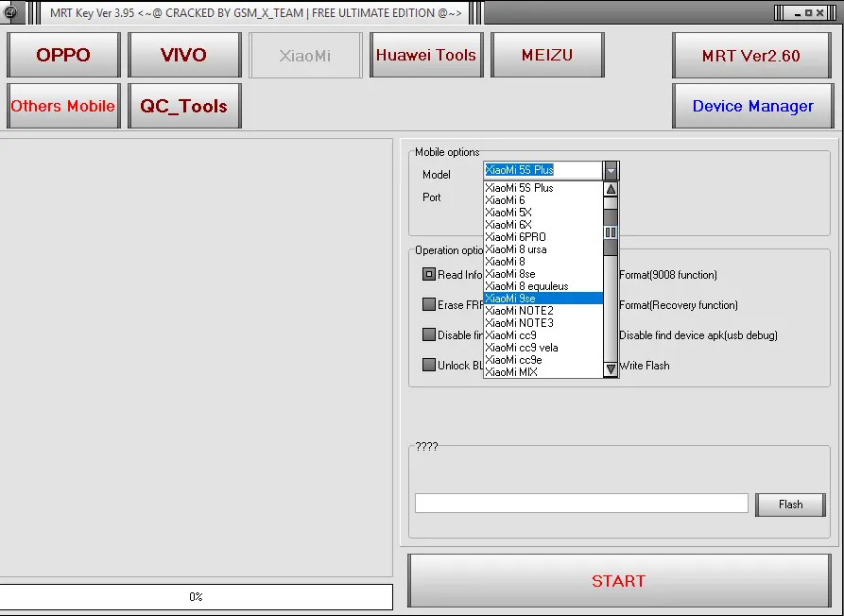
Task: Click the Flash button
Action: coord(790,505)
